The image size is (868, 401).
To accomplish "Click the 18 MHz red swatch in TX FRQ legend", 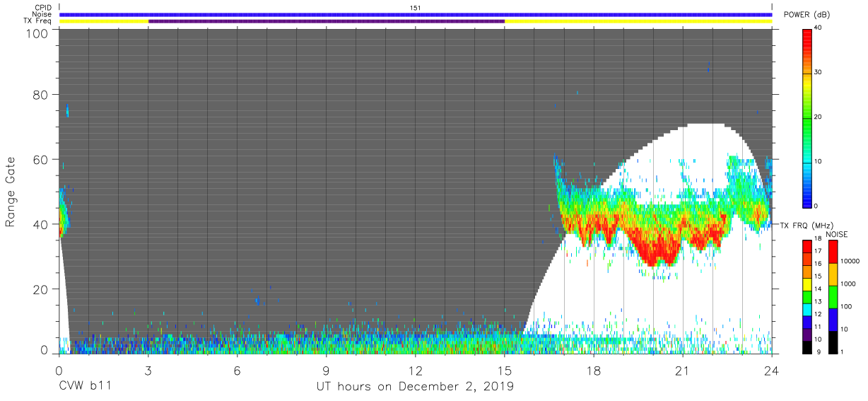I will [808, 246].
